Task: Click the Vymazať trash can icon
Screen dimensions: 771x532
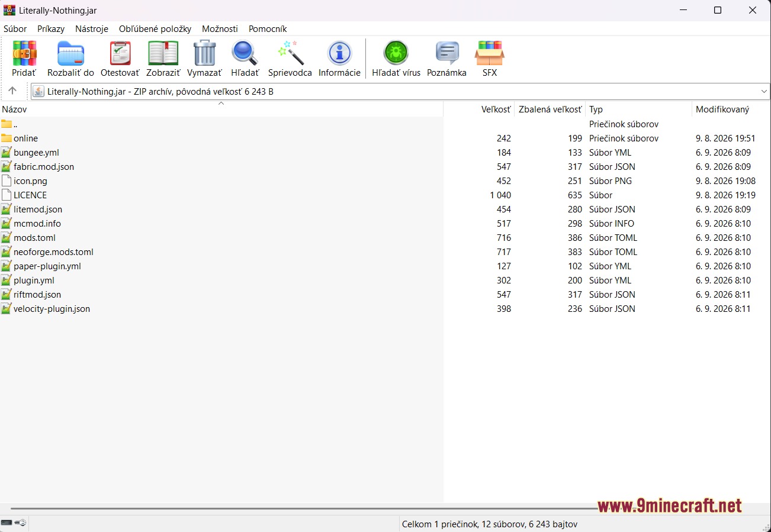Action: [204, 53]
